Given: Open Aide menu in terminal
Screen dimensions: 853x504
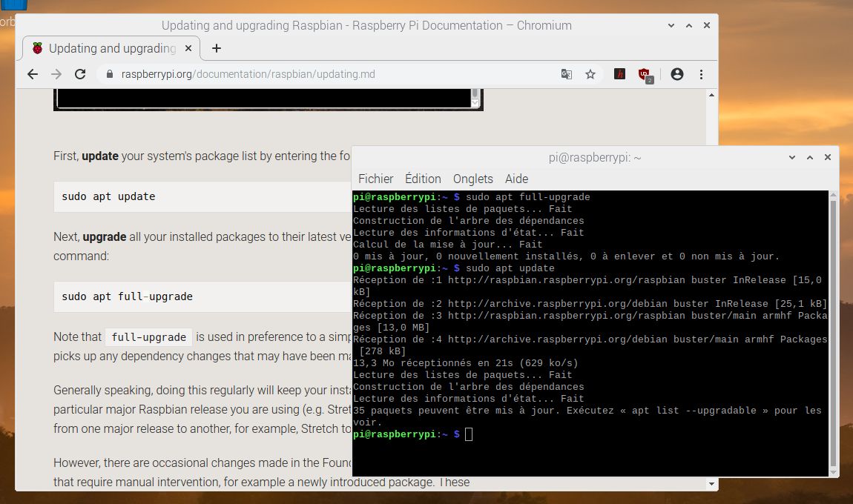Looking at the screenshot, I should click(x=516, y=179).
